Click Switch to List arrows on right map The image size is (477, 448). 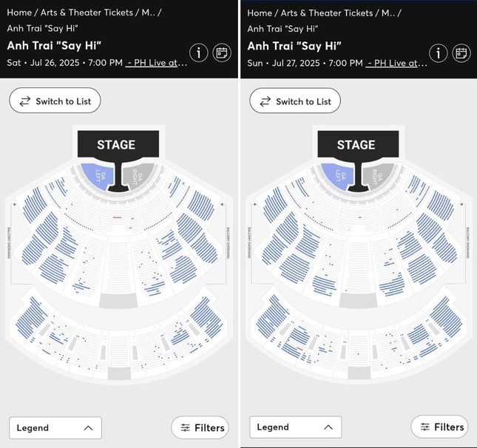(x=265, y=101)
